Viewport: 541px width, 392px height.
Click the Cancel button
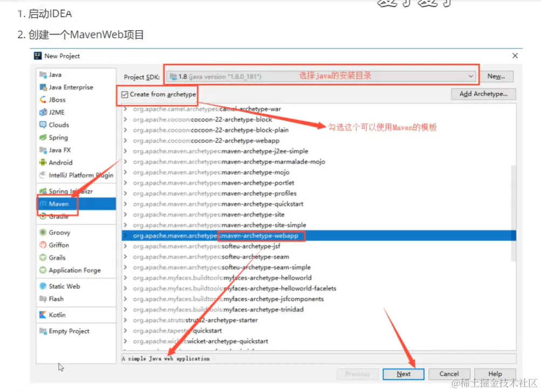[x=449, y=374]
